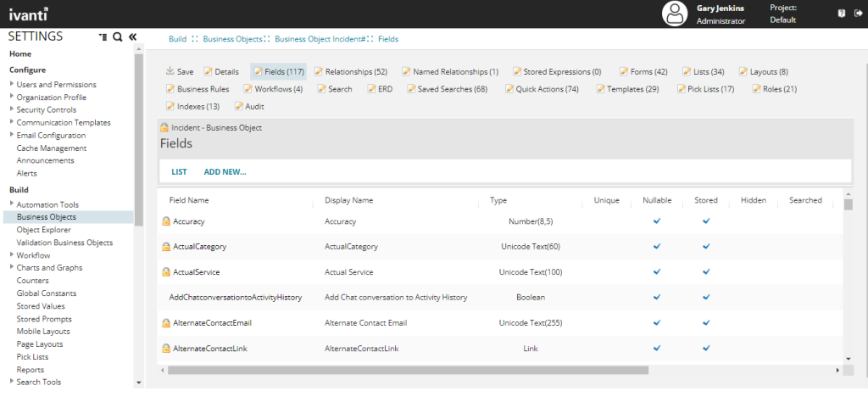
Task: Click the tree menu icon beside Settings
Action: [103, 37]
